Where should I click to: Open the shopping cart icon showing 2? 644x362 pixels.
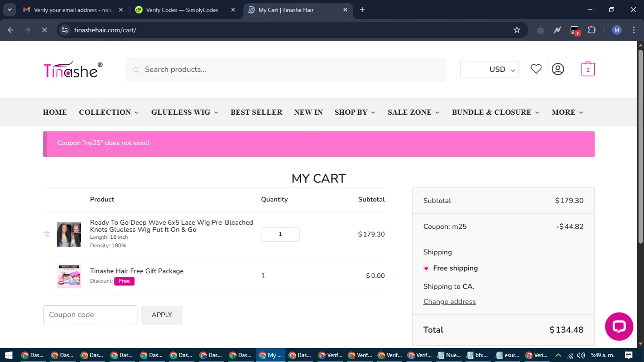click(588, 69)
